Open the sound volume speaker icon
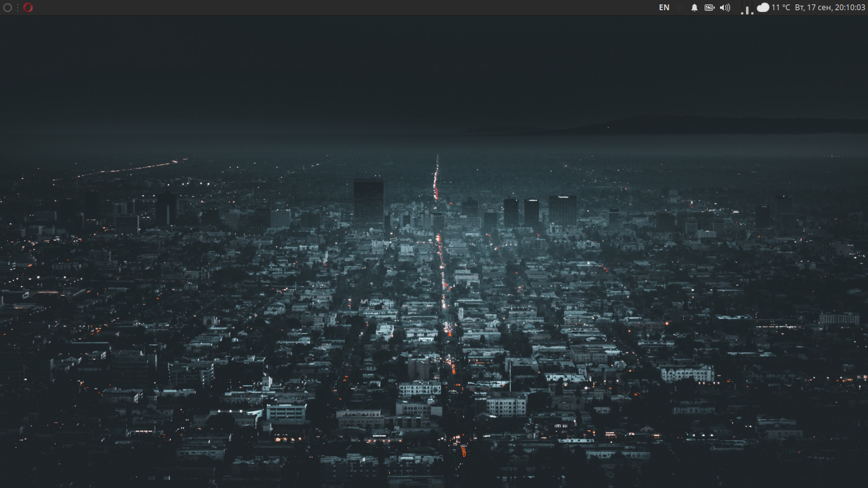Image resolution: width=868 pixels, height=488 pixels. [725, 8]
